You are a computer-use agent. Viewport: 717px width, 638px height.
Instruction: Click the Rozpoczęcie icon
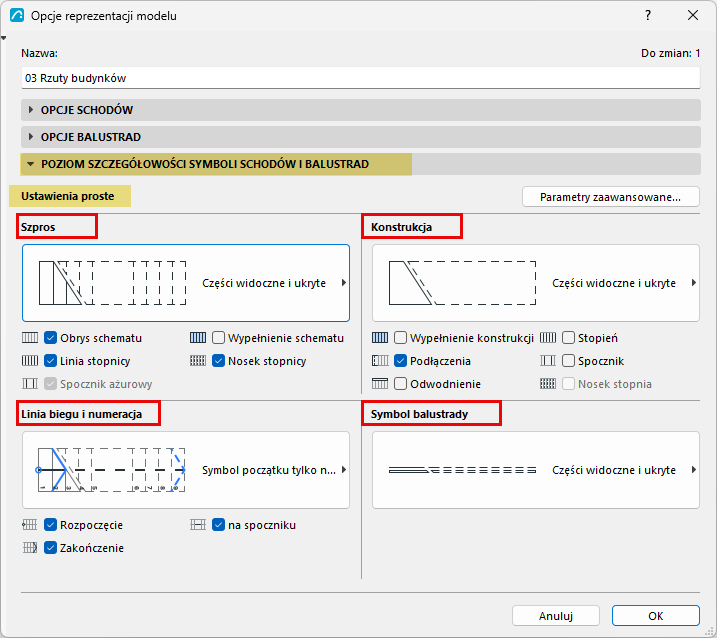pyautogui.click(x=30, y=525)
